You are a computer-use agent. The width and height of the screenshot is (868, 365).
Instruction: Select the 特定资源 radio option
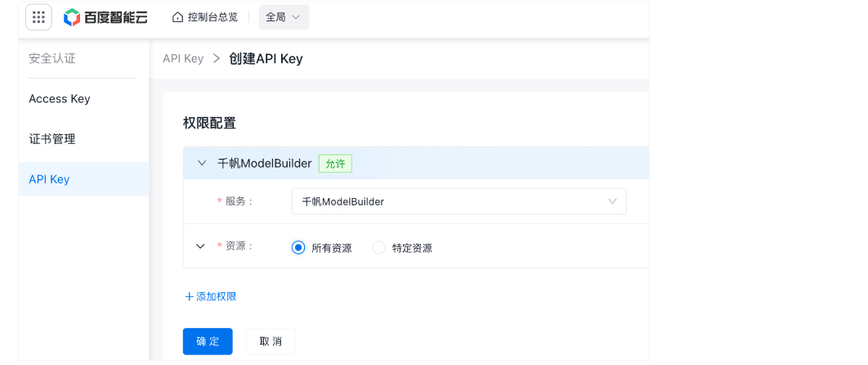pos(378,248)
